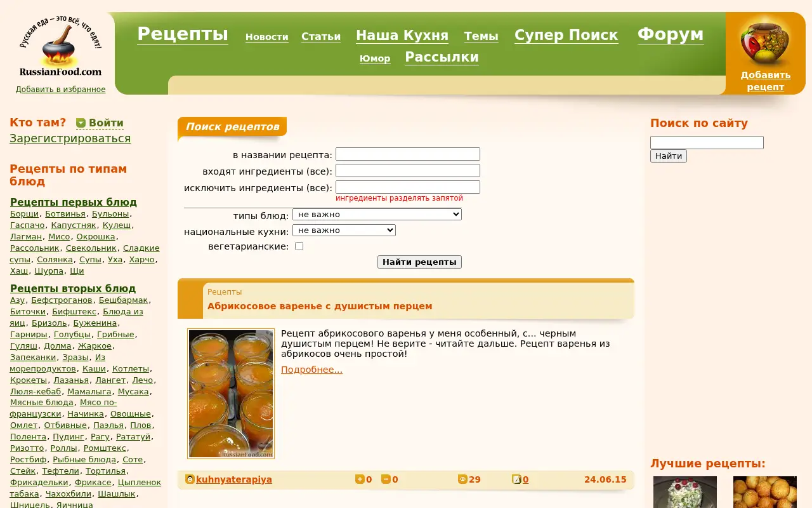The width and height of the screenshot is (812, 508).
Task: Click the Борщи category link
Action: pyautogui.click(x=24, y=214)
